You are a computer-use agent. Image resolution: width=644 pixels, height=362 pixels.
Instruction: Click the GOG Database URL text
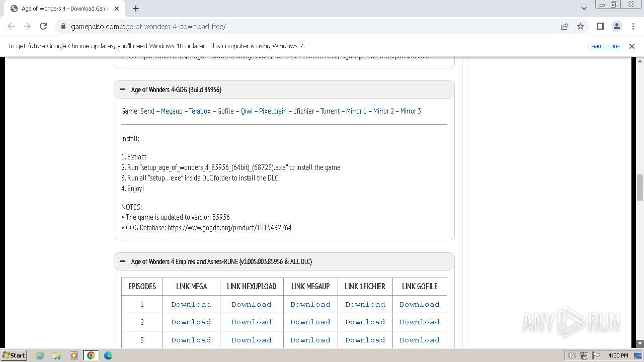[229, 228]
